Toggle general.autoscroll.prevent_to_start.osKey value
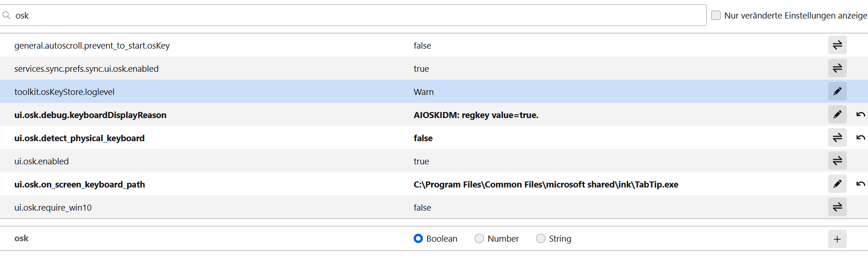The image size is (868, 262). (x=837, y=45)
